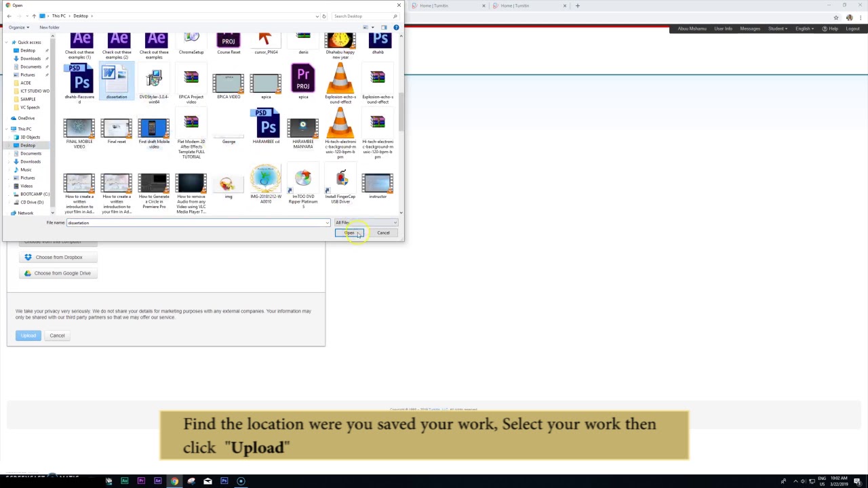
Task: Select the FINAL MOBILE VIDEO thumbnail
Action: click(x=79, y=133)
